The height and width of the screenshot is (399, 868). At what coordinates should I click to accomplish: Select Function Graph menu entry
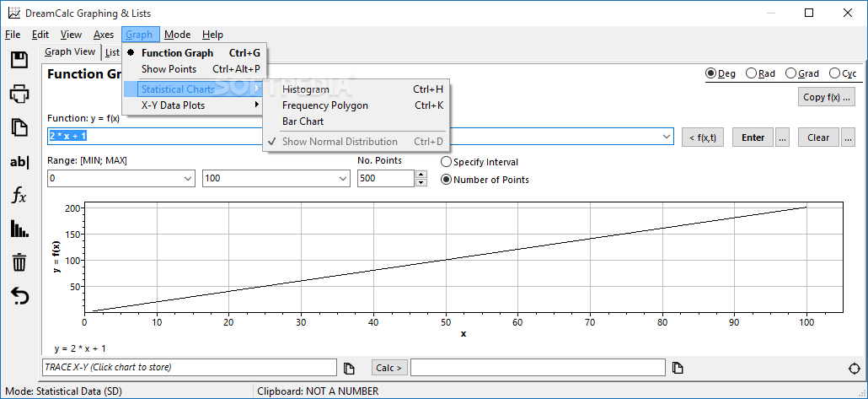click(194, 53)
